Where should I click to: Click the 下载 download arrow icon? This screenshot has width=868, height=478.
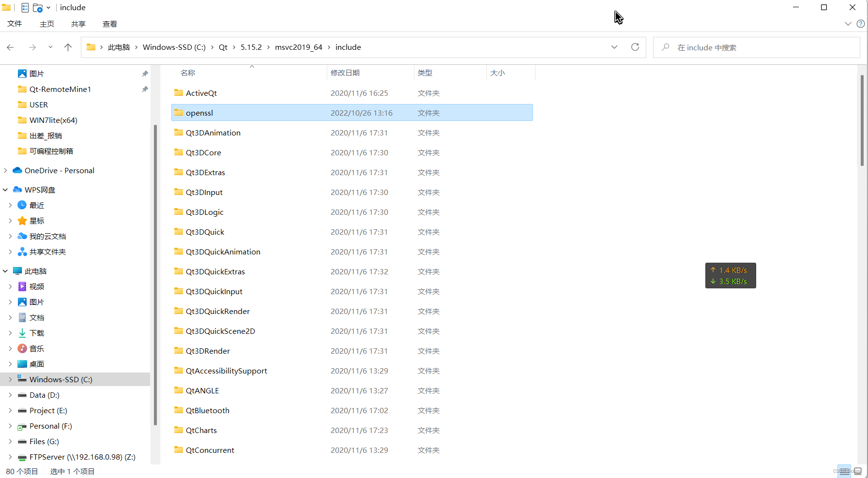pyautogui.click(x=22, y=333)
